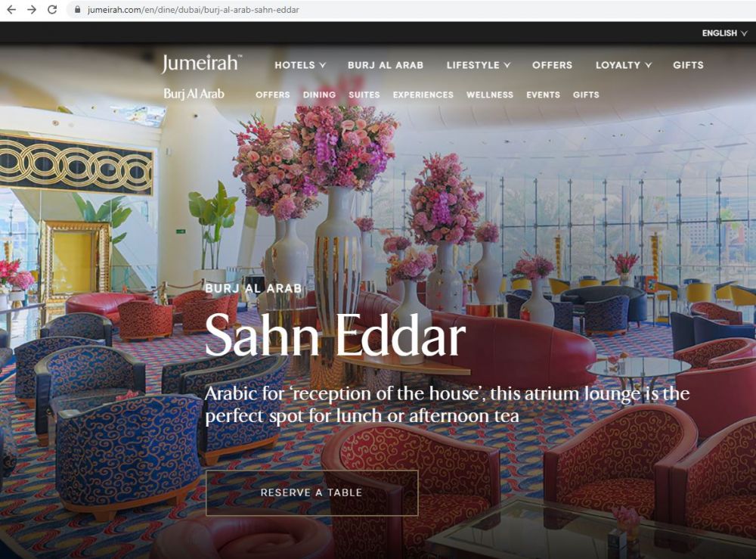Screen dimensions: 756x559
Task: Open BURJ AL ARAB in main navigation
Action: click(386, 65)
